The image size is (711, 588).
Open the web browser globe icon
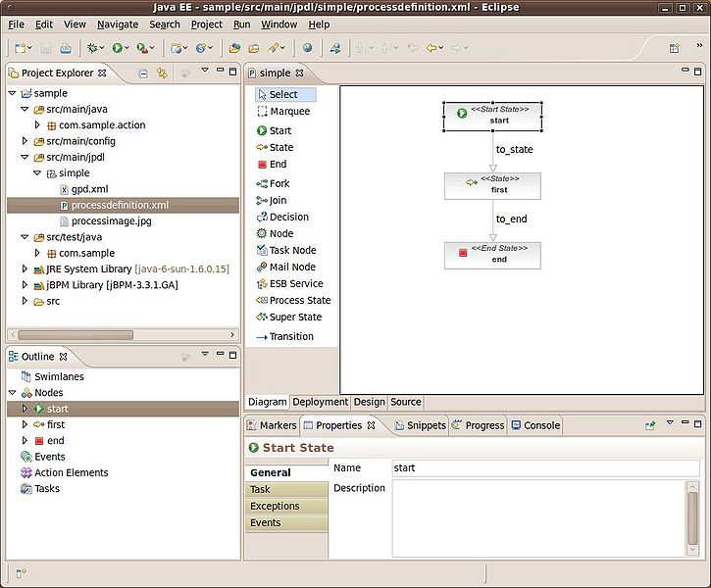tap(307, 48)
